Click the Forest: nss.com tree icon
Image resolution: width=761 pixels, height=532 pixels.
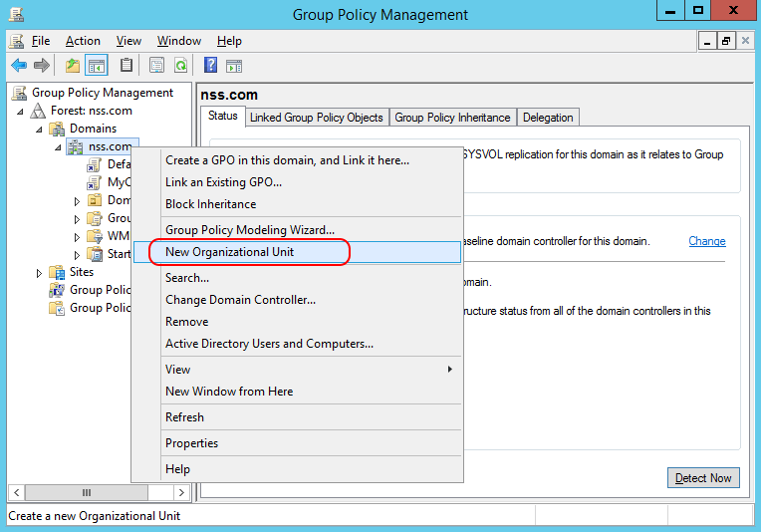40,111
